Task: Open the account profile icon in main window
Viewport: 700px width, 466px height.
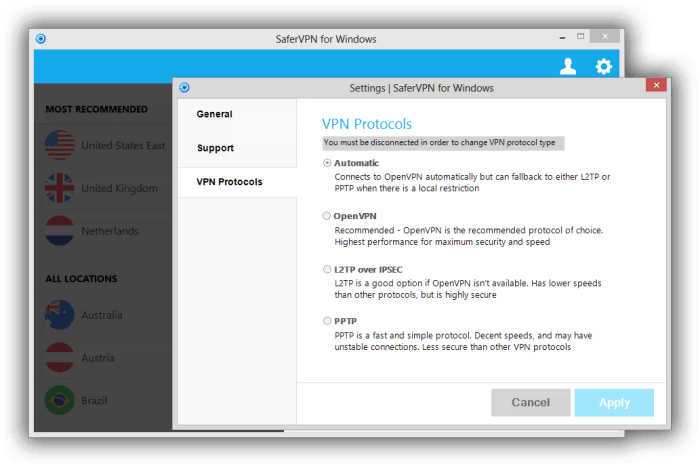Action: [x=568, y=66]
